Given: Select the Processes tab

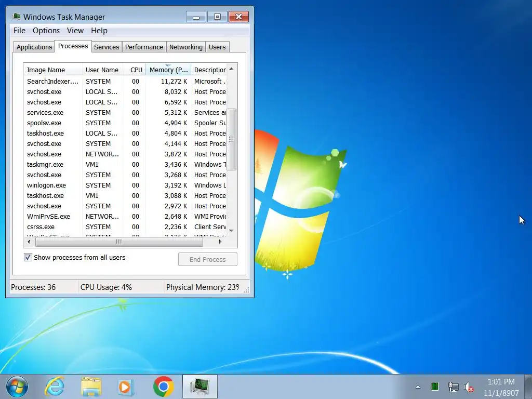Looking at the screenshot, I should pyautogui.click(x=73, y=46).
